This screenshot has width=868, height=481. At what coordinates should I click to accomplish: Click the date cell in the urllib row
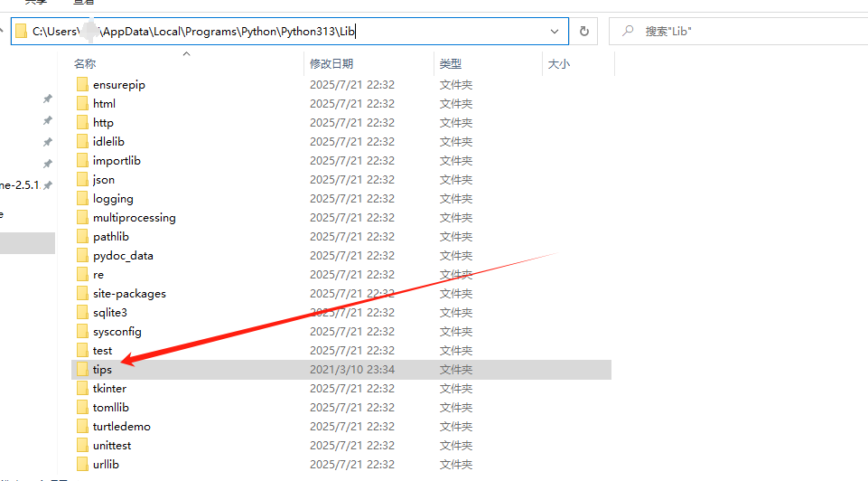[352, 464]
